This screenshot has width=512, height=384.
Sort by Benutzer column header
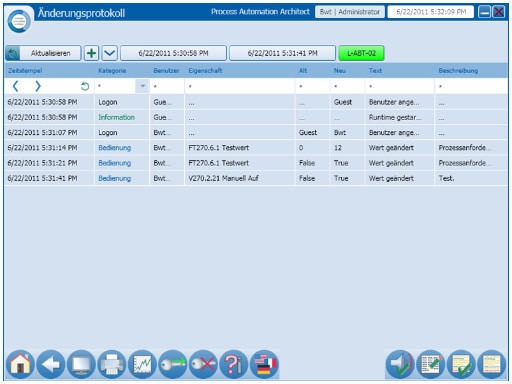point(166,71)
